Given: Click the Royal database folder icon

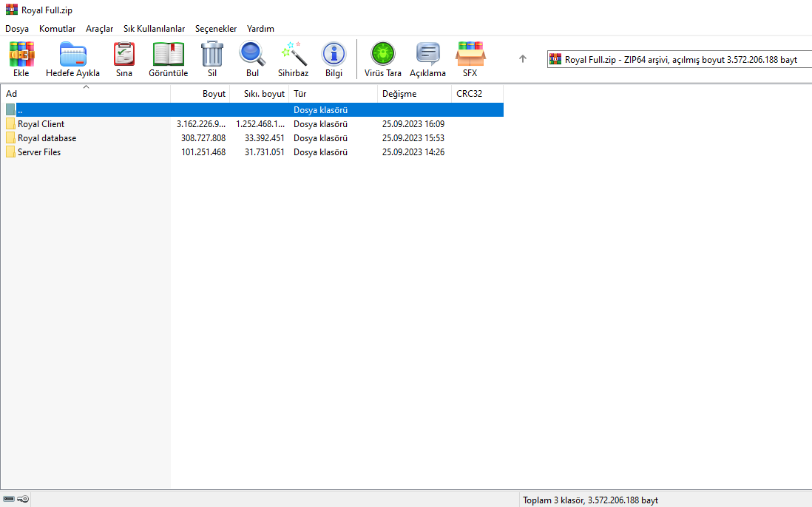Looking at the screenshot, I should coord(10,137).
